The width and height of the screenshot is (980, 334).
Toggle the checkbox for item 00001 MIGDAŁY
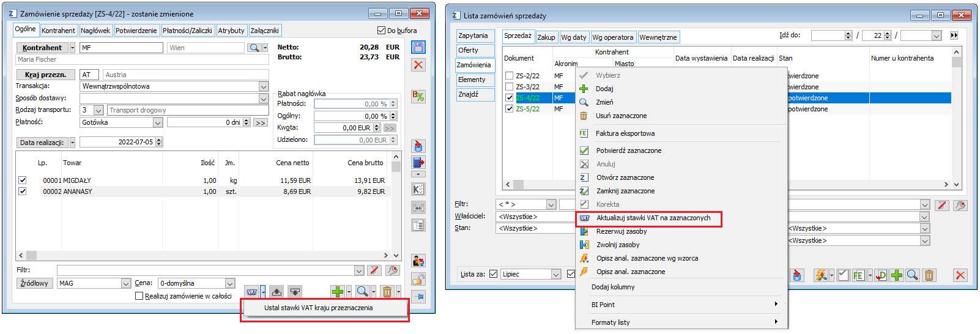tap(23, 180)
